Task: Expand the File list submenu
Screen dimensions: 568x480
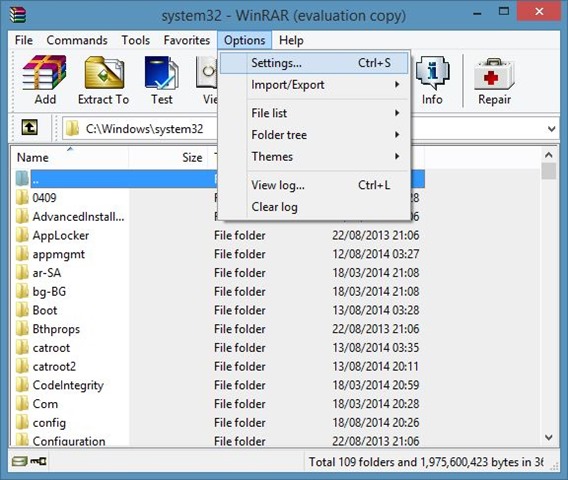Action: (x=314, y=113)
